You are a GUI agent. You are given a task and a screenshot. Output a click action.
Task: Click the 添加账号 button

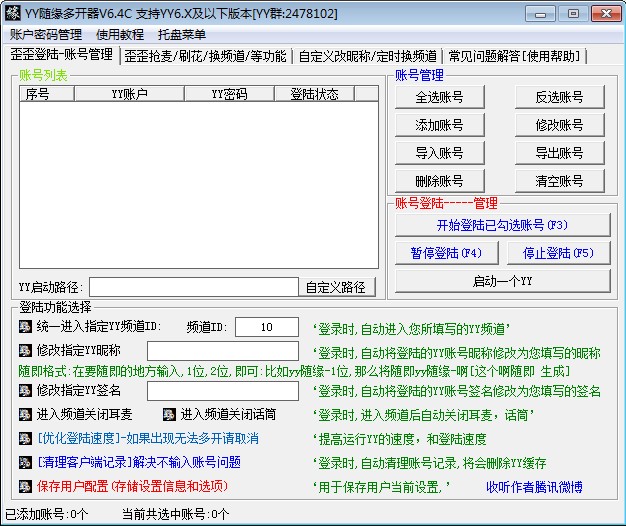click(x=440, y=125)
